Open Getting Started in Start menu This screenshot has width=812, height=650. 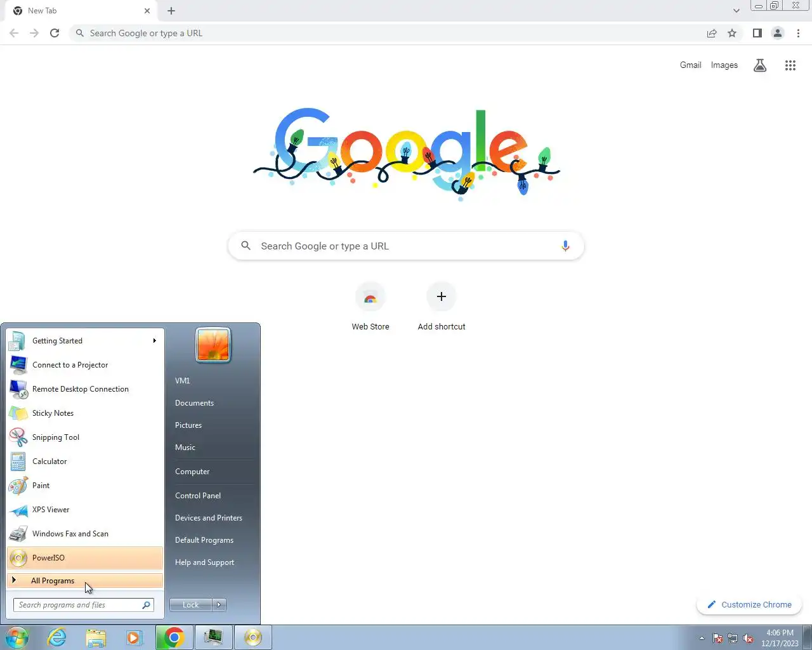pyautogui.click(x=85, y=341)
